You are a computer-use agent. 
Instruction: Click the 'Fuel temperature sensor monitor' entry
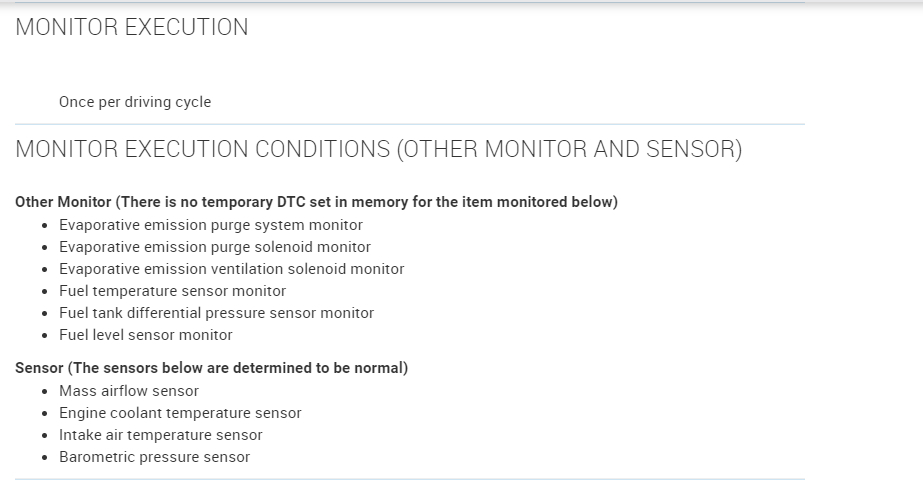point(172,291)
